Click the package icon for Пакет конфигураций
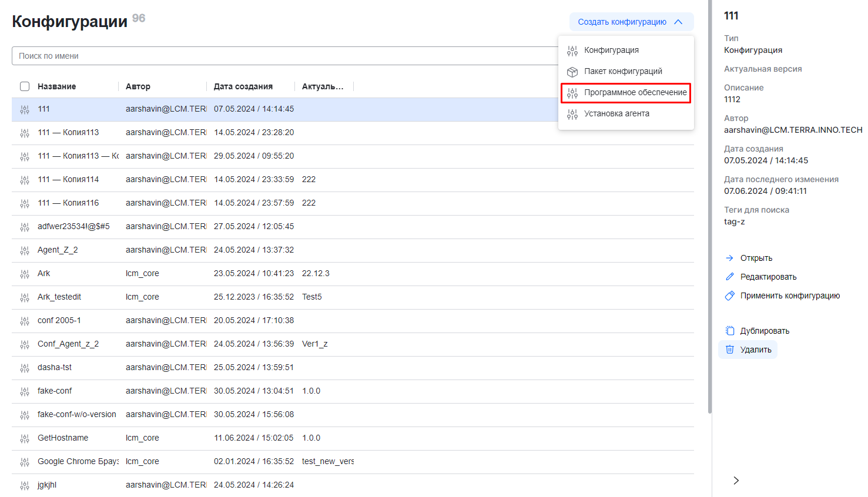Image resolution: width=868 pixels, height=497 pixels. (572, 72)
